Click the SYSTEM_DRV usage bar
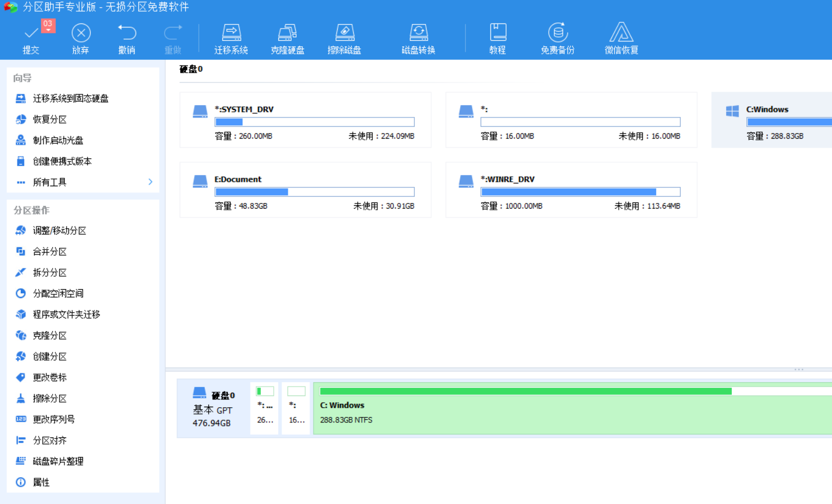The height and width of the screenshot is (504, 832). coord(315,122)
